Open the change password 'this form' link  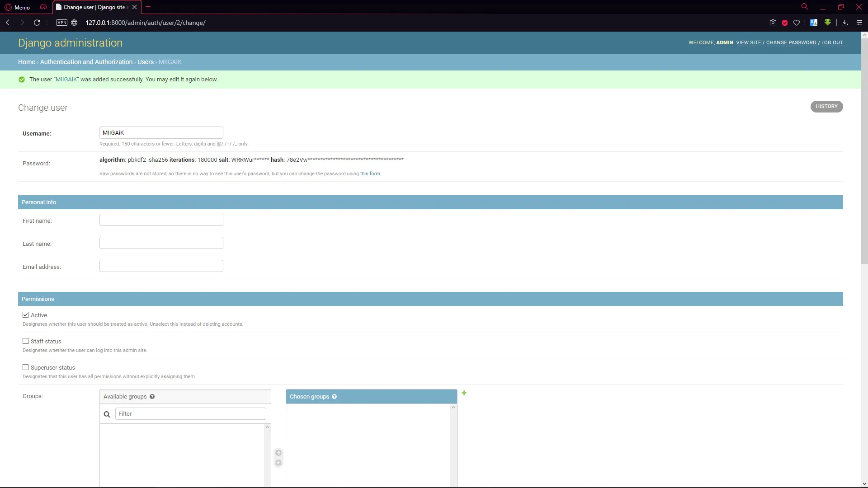(x=370, y=174)
